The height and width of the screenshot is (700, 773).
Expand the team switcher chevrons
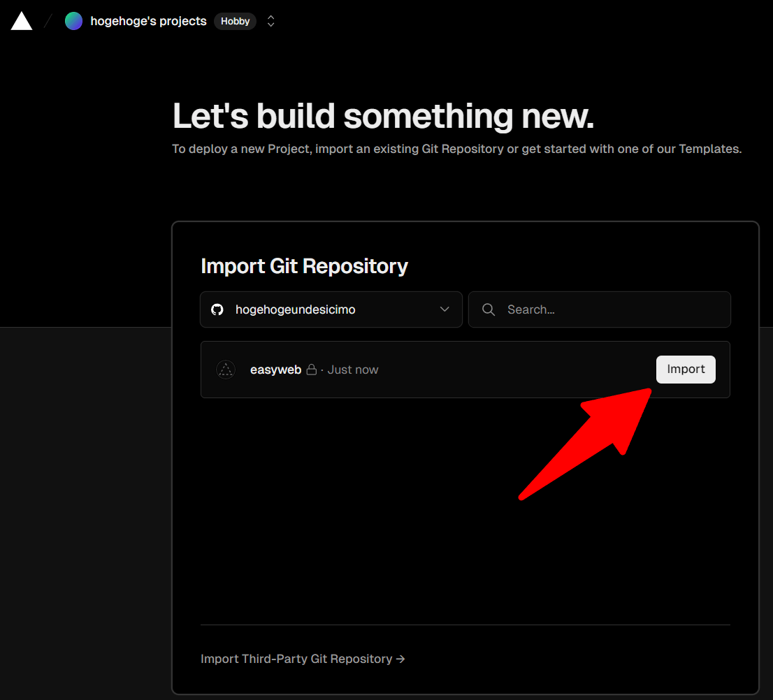[270, 21]
